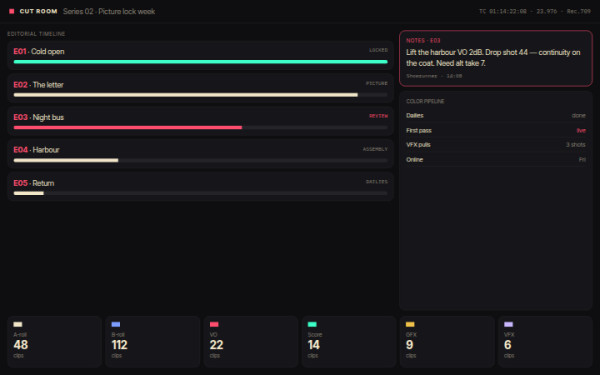Screen dimensions: 600x375
Task: Click the NOTES E03 heading
Action: point(423,41)
